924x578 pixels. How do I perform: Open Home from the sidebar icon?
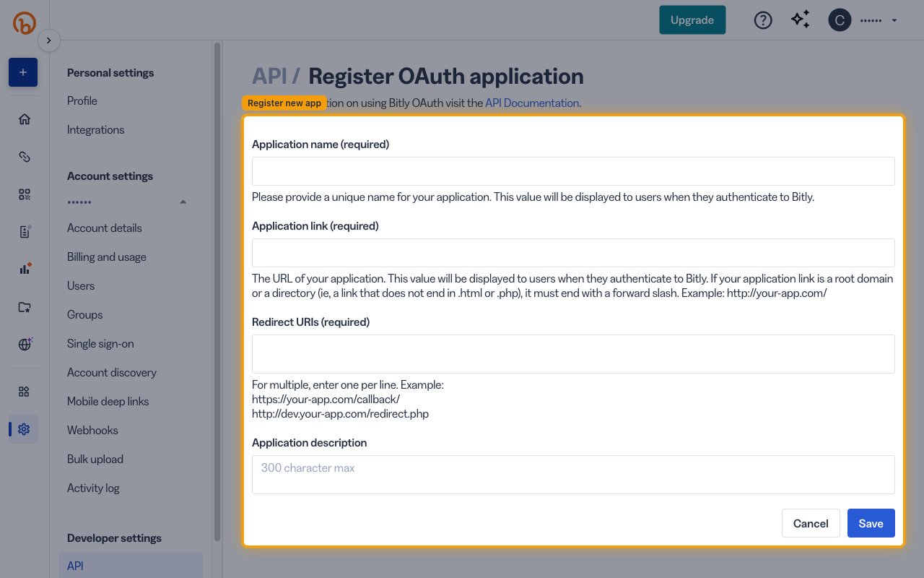(25, 119)
